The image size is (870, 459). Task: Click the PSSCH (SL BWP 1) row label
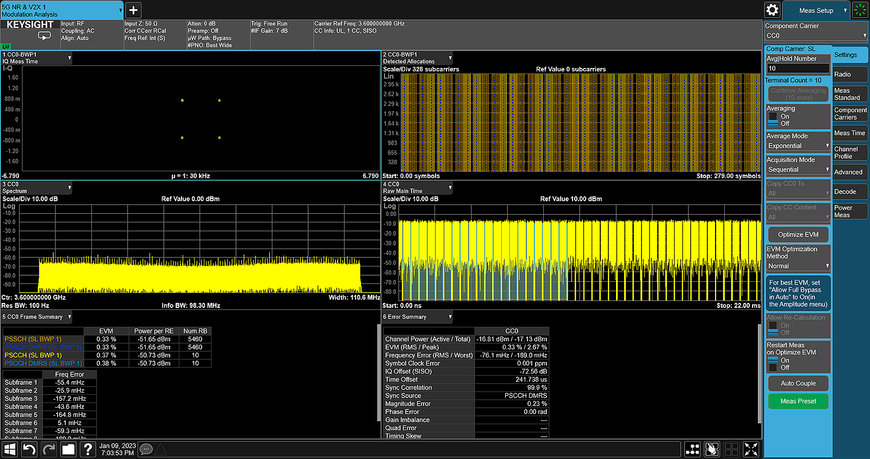click(x=33, y=339)
